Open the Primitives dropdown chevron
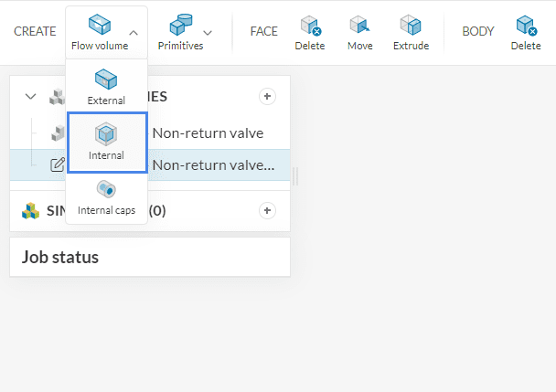Image resolution: width=556 pixels, height=392 pixels. click(x=208, y=33)
